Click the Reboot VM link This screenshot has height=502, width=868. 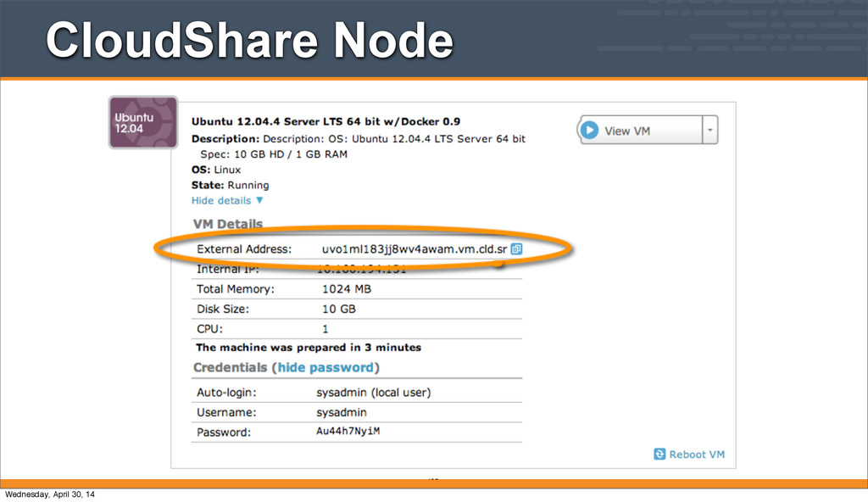[x=697, y=455]
